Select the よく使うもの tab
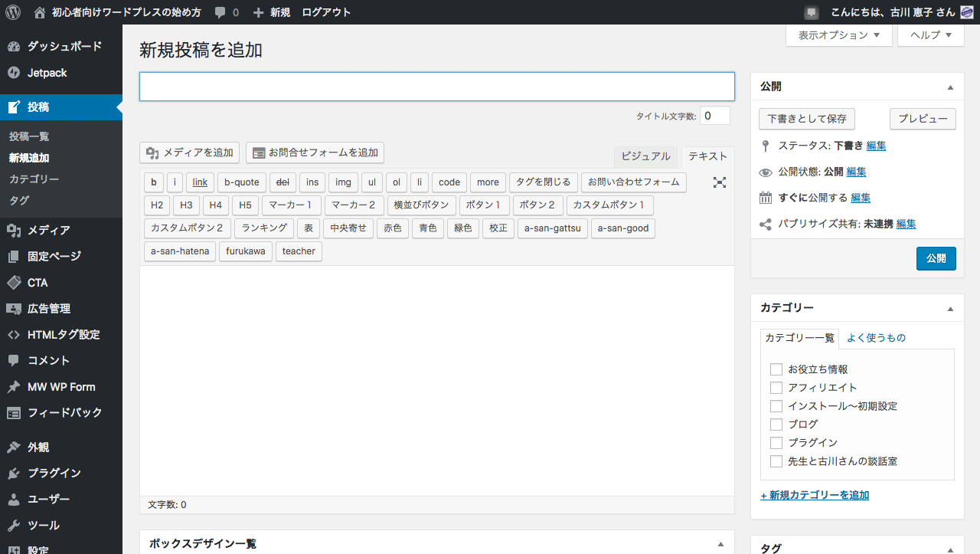 pos(876,338)
